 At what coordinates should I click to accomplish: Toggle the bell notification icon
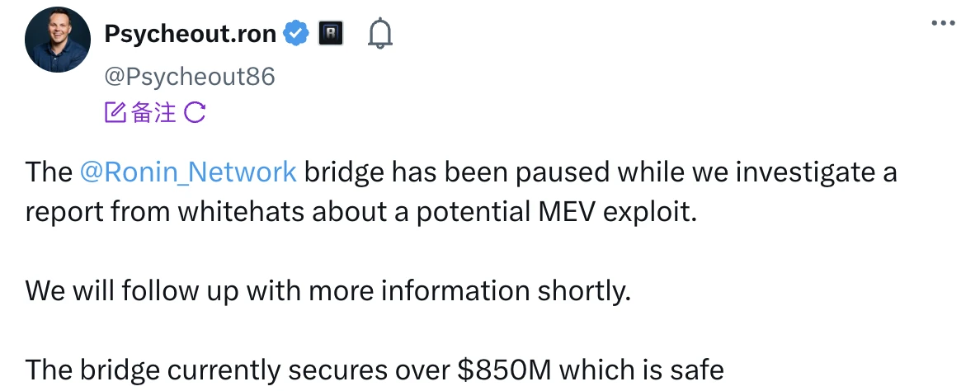pos(379,34)
